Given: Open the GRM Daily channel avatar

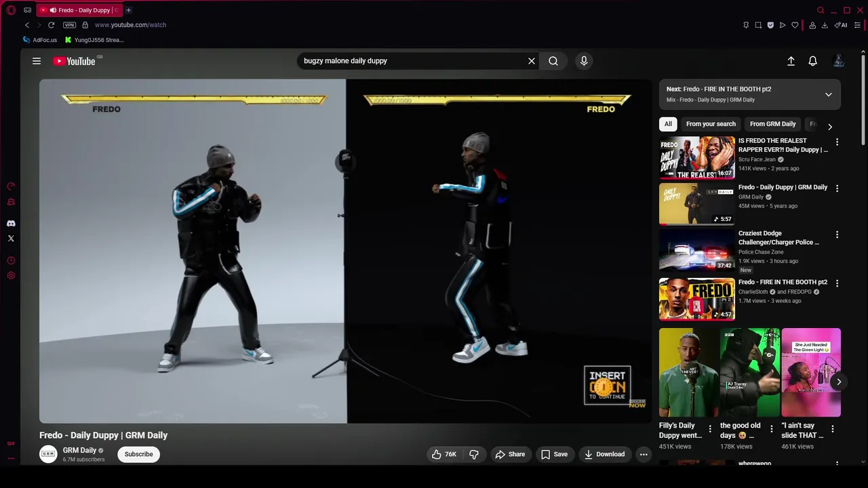Looking at the screenshot, I should tap(48, 454).
